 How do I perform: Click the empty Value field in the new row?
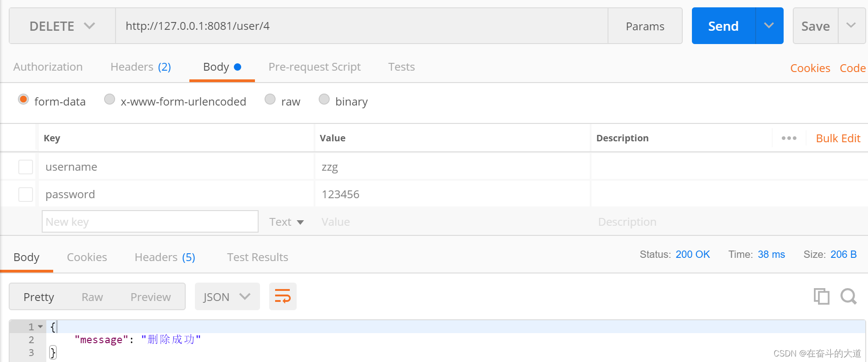click(x=452, y=222)
